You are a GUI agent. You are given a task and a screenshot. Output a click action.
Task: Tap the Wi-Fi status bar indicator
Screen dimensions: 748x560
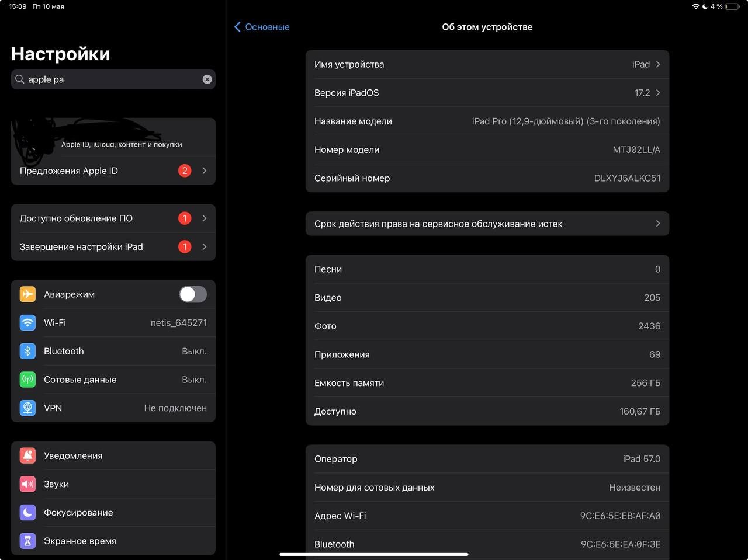click(695, 6)
